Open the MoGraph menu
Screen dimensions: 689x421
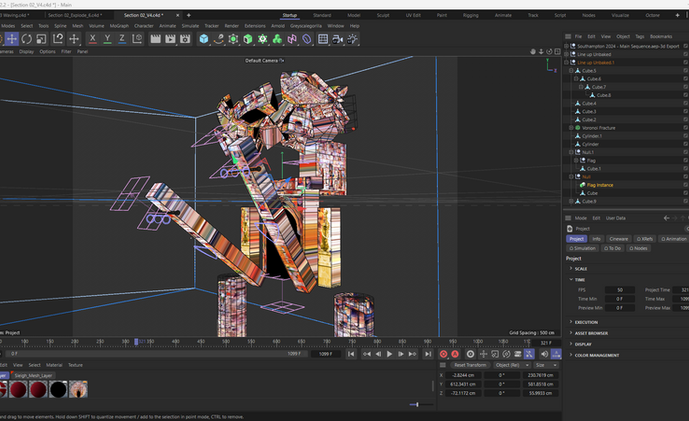coord(118,25)
